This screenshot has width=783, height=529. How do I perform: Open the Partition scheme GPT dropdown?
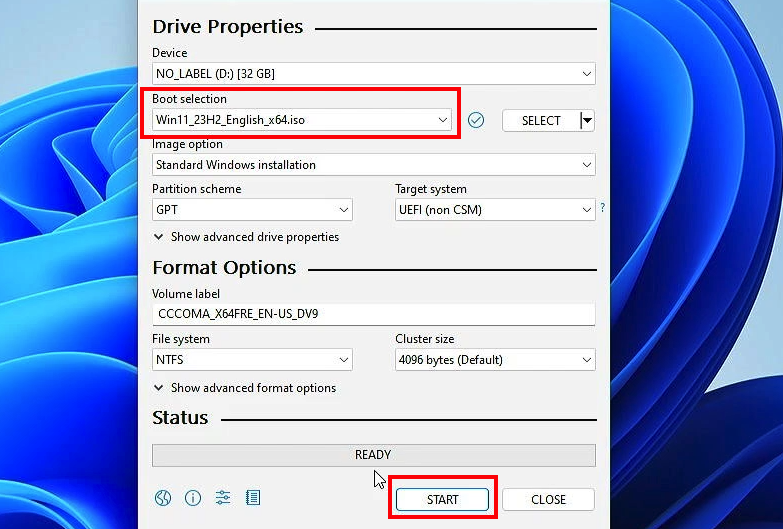[x=252, y=210]
